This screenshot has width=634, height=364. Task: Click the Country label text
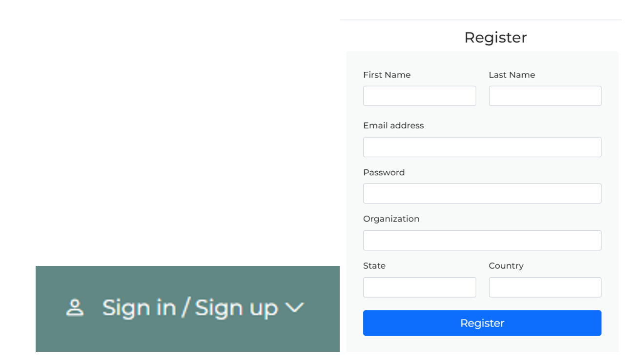[x=506, y=266]
